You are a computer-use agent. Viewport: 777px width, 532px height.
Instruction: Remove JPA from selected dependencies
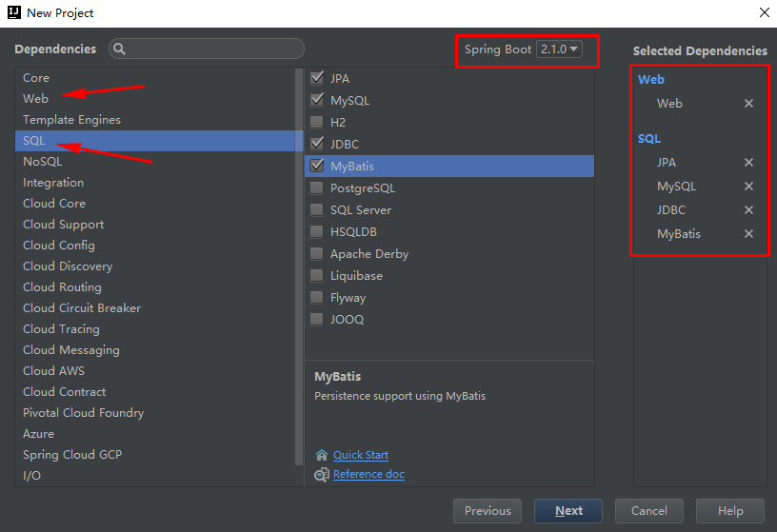click(x=748, y=163)
